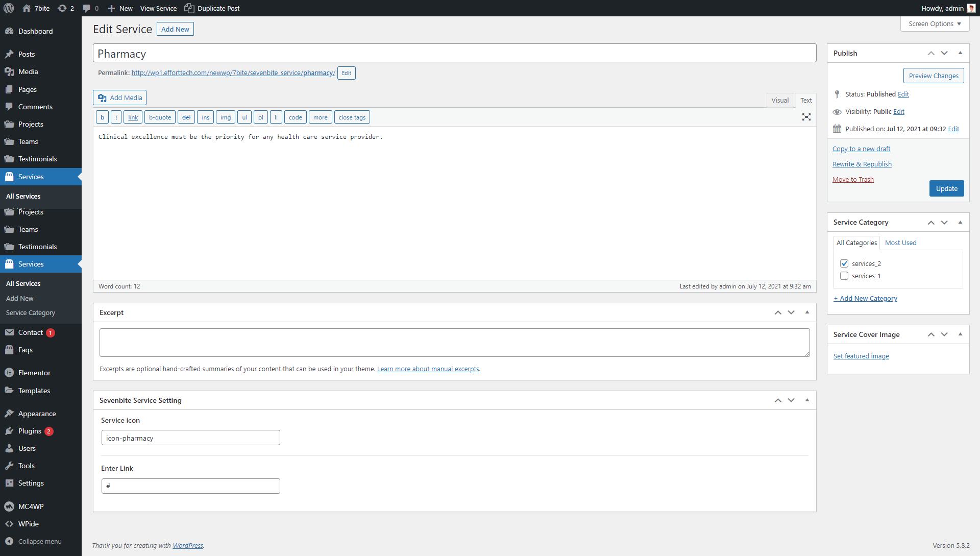Click the Service icon input field
The height and width of the screenshot is (556, 980).
coord(190,438)
